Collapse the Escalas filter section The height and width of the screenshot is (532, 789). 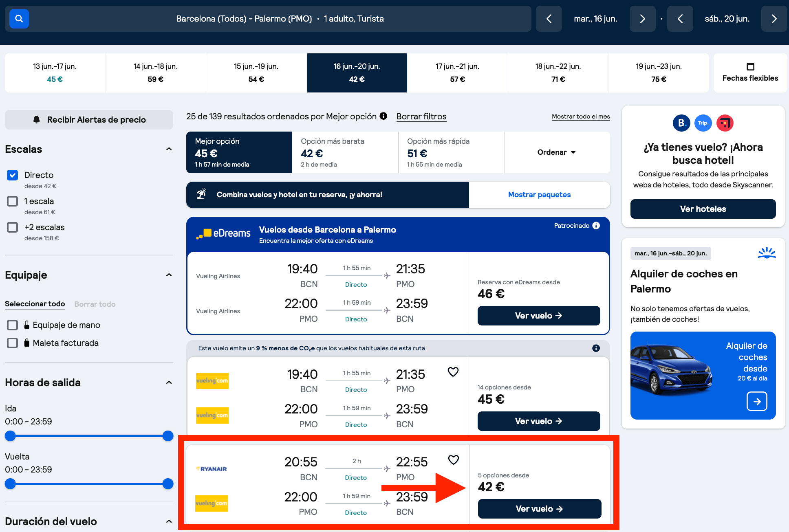(169, 149)
